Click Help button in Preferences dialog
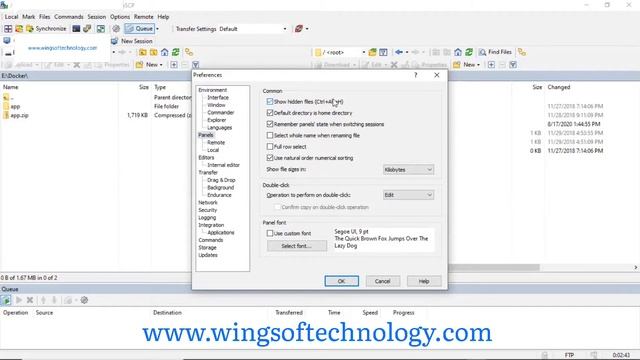 tap(424, 281)
